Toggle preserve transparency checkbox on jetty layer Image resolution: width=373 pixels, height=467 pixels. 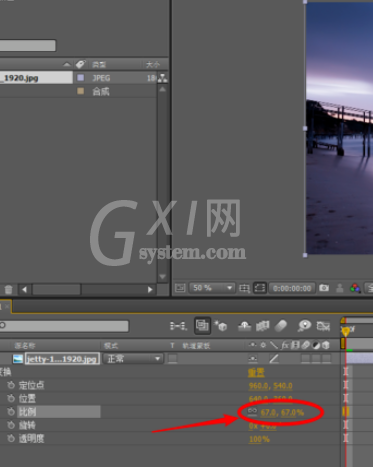(x=173, y=359)
